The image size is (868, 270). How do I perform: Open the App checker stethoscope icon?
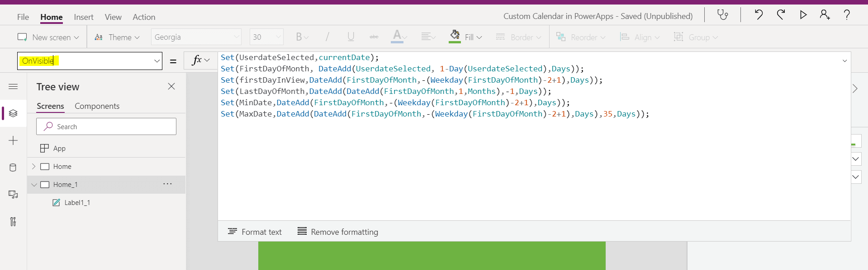pyautogui.click(x=722, y=15)
